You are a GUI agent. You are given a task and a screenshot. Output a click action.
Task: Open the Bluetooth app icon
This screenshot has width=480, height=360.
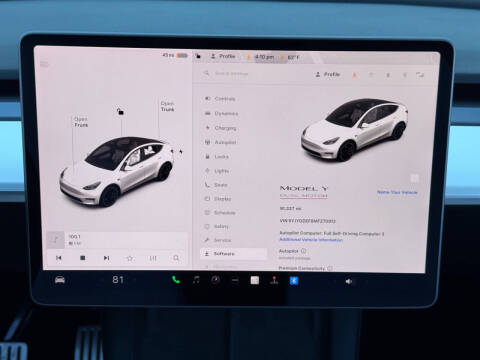[294, 281]
